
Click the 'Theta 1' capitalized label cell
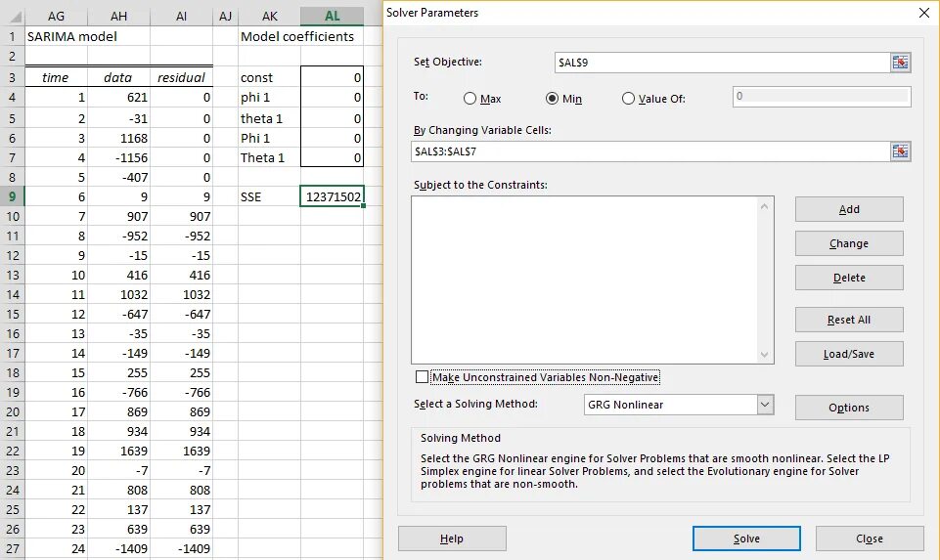pyautogui.click(x=270, y=157)
